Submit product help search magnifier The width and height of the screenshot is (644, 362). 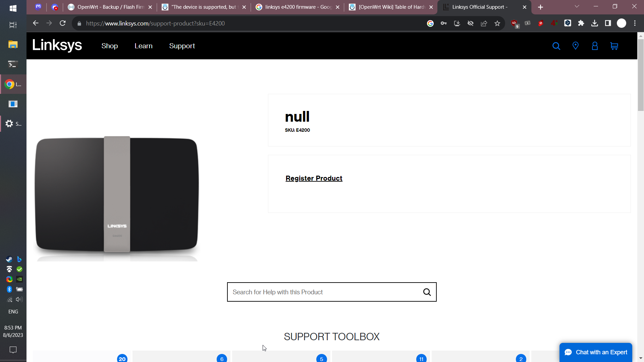[427, 292]
